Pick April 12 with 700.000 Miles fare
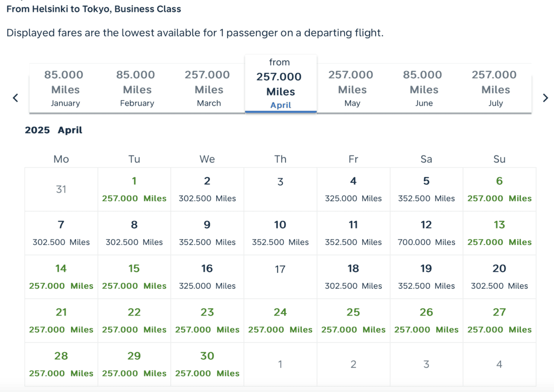Viewport: 554px width, 392px height. click(x=426, y=233)
